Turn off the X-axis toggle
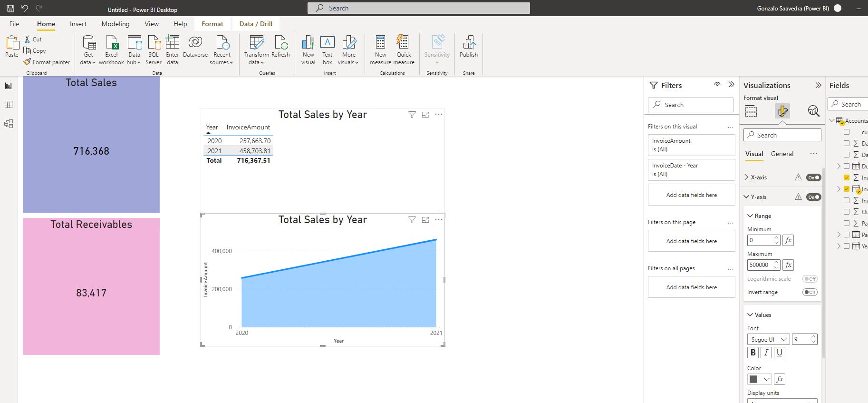The height and width of the screenshot is (403, 868). [x=813, y=177]
